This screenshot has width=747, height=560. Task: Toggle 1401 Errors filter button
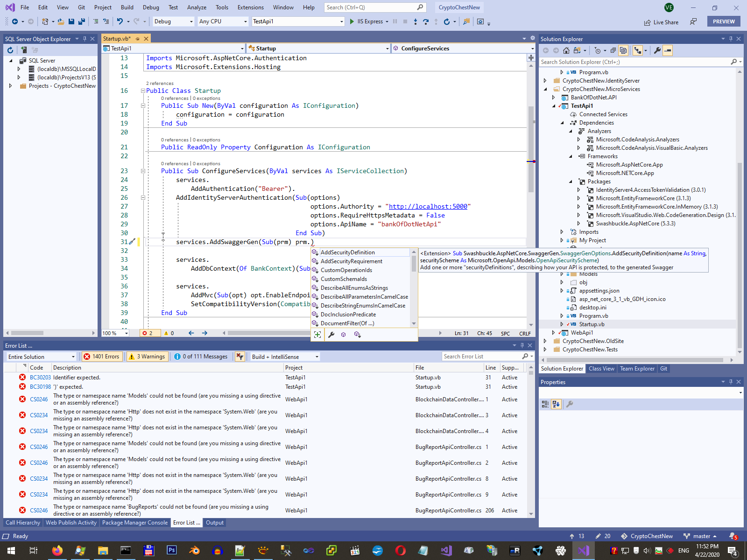pos(101,357)
